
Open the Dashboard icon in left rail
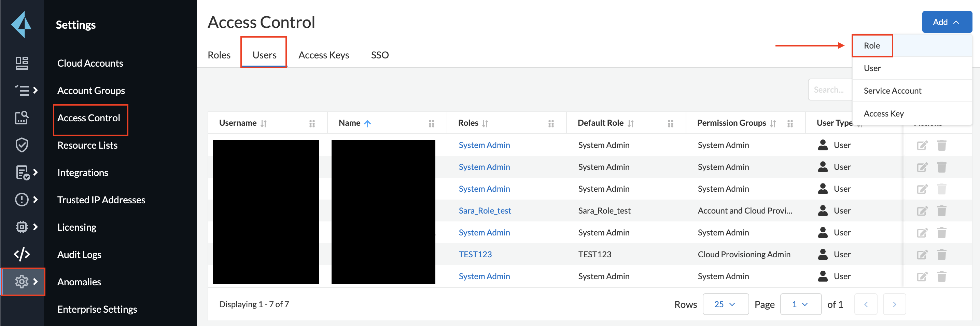(22, 63)
